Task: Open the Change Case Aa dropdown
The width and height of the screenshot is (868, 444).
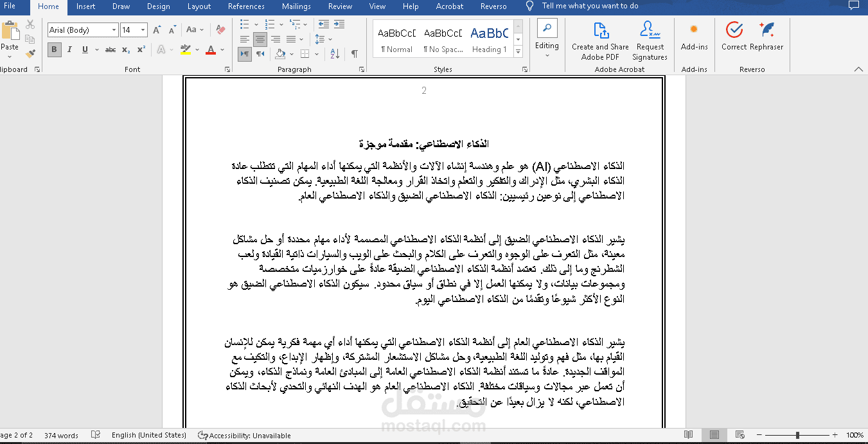Action: tap(195, 30)
